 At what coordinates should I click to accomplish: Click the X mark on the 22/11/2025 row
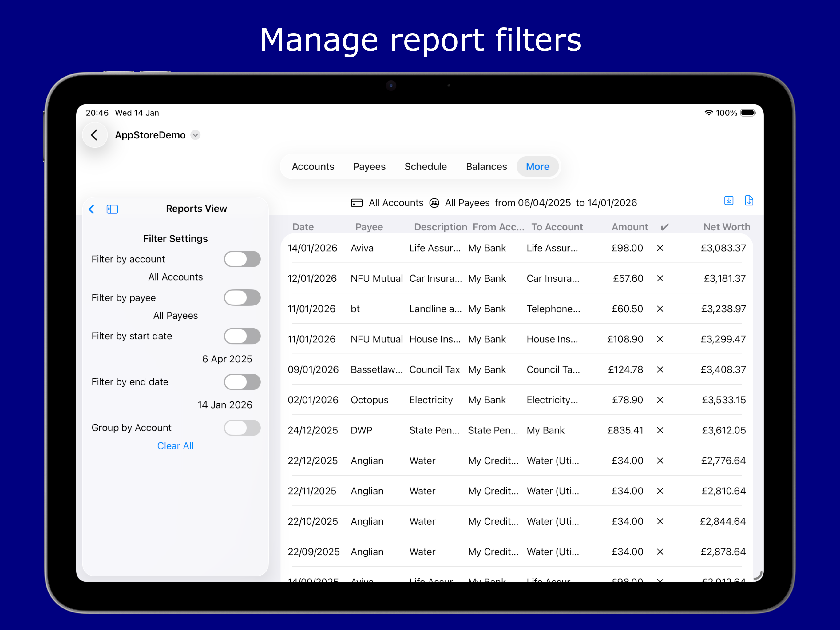(660, 491)
